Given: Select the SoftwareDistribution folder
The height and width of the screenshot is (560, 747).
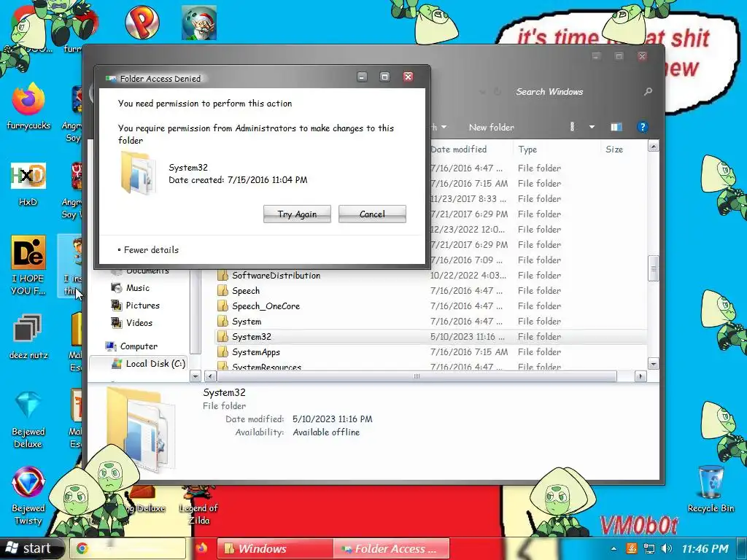Looking at the screenshot, I should tap(430, 275).
